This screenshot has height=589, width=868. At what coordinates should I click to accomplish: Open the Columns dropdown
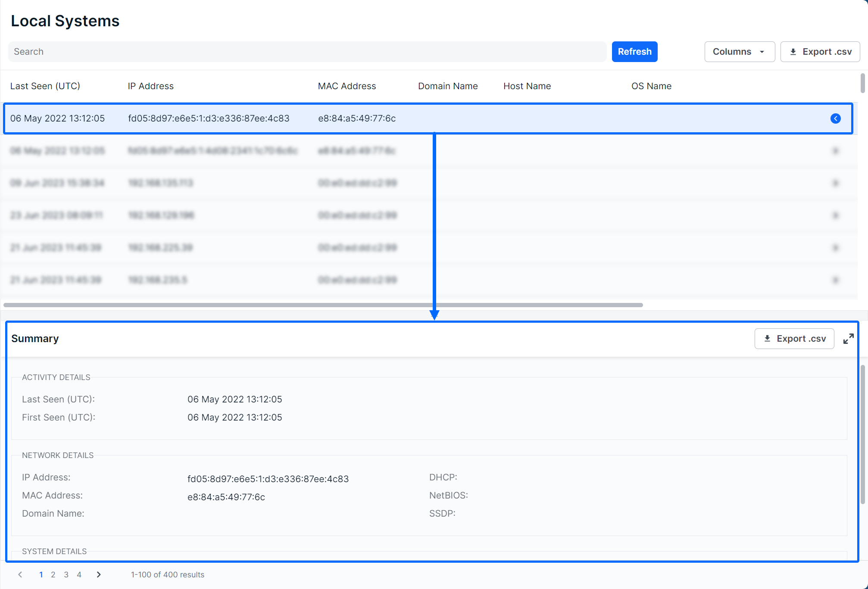point(739,52)
